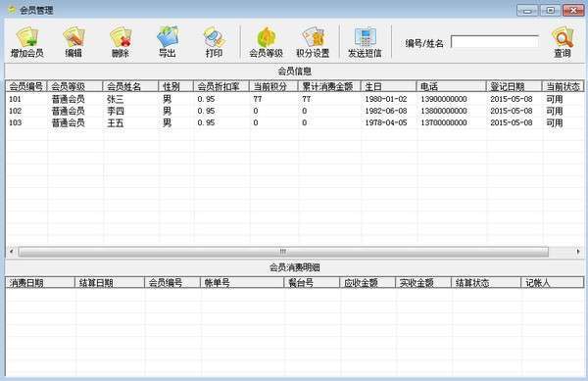Open the 编辑 edit member tool

tap(73, 42)
